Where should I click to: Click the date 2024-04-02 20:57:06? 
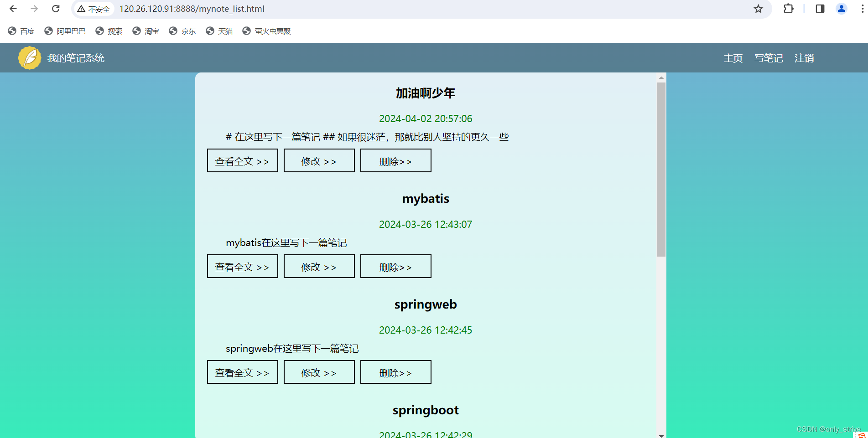click(x=426, y=119)
